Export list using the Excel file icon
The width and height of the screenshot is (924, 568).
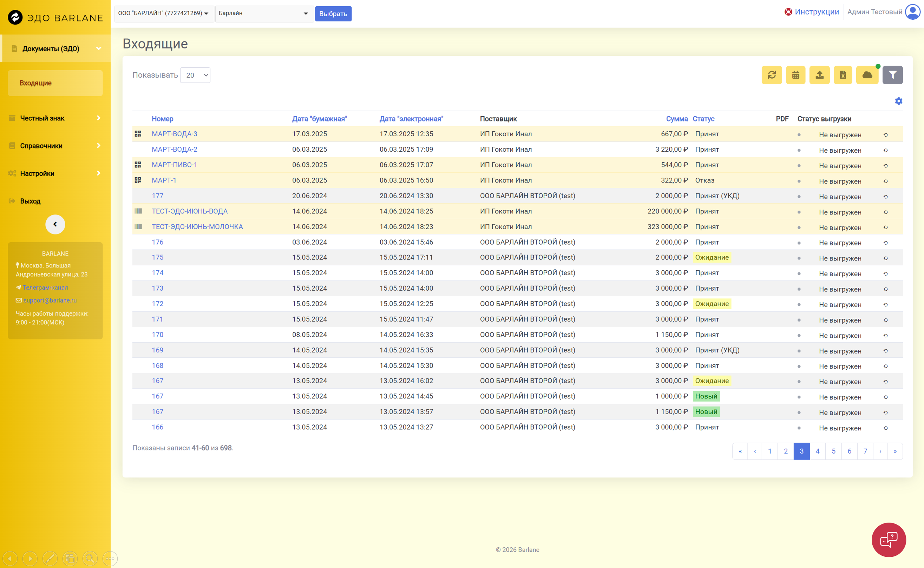pyautogui.click(x=843, y=75)
